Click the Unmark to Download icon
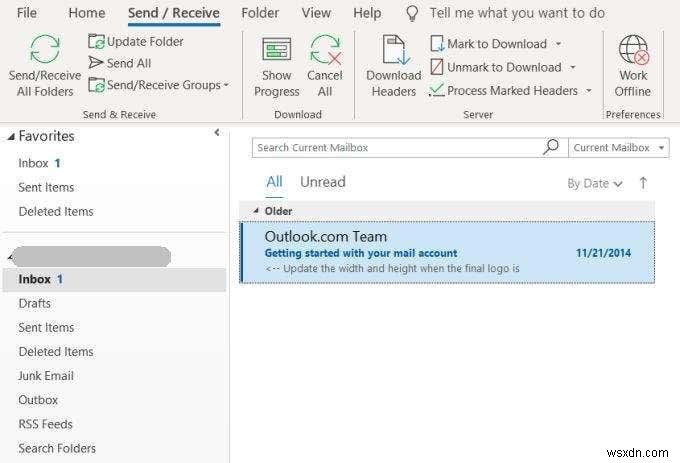The width and height of the screenshot is (680, 463). pyautogui.click(x=437, y=67)
